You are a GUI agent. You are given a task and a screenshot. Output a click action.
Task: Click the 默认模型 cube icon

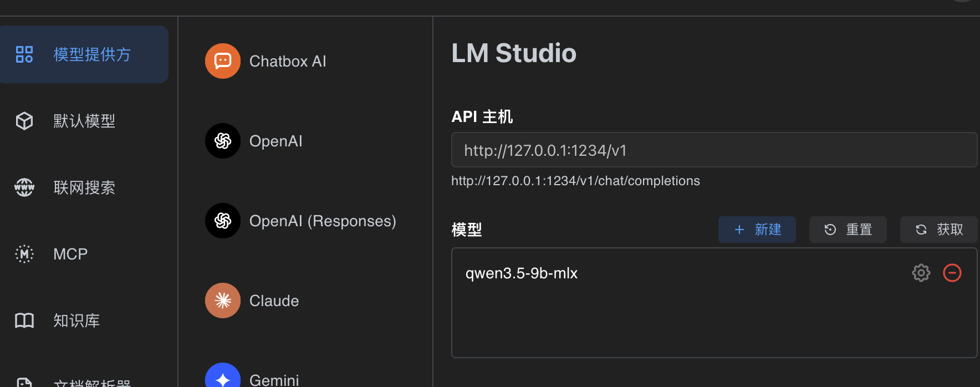click(x=24, y=121)
